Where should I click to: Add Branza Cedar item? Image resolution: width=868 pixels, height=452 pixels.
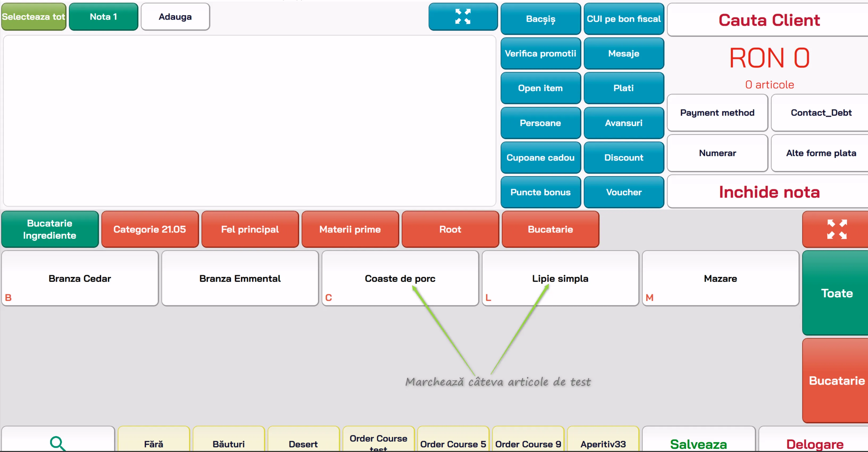80,278
